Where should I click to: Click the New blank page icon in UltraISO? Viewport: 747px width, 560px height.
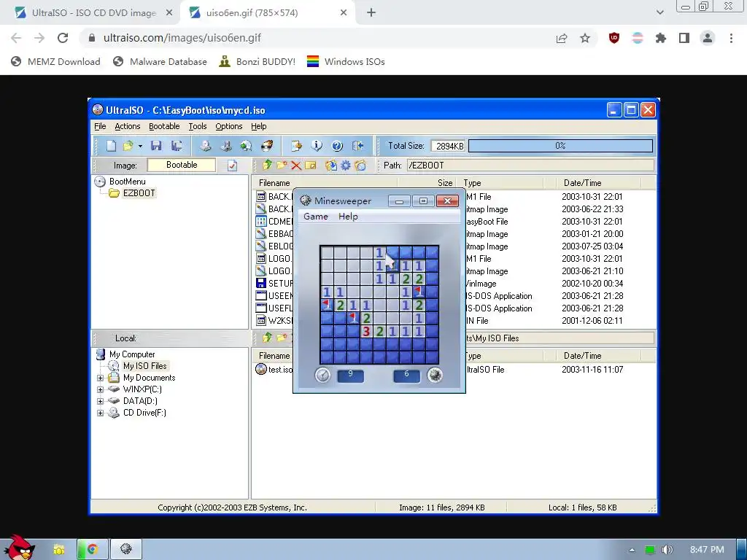click(111, 146)
